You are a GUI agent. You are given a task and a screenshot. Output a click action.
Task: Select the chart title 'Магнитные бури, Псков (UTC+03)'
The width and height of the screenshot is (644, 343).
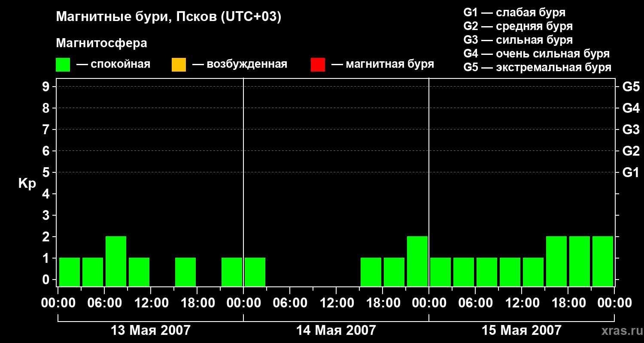coord(169,17)
